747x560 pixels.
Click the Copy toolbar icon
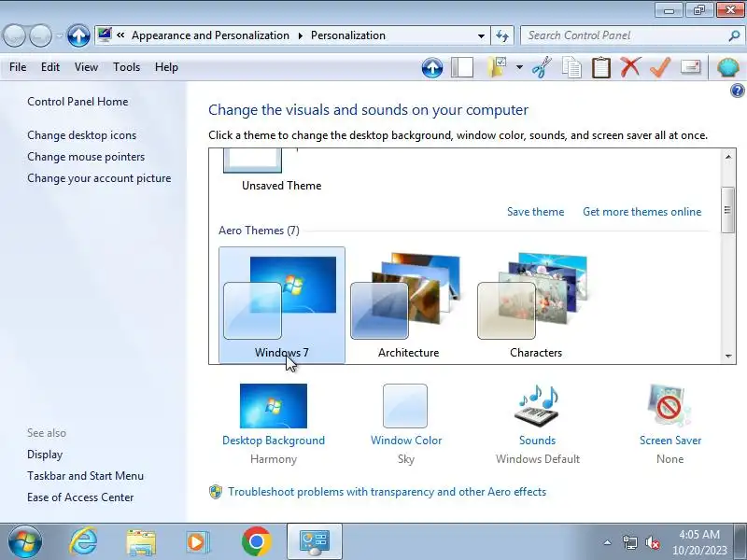(x=571, y=67)
